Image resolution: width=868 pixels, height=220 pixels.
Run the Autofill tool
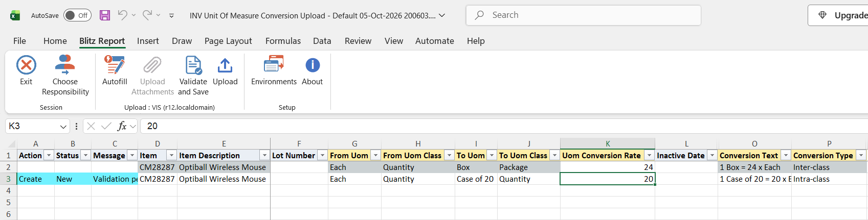pyautogui.click(x=115, y=70)
